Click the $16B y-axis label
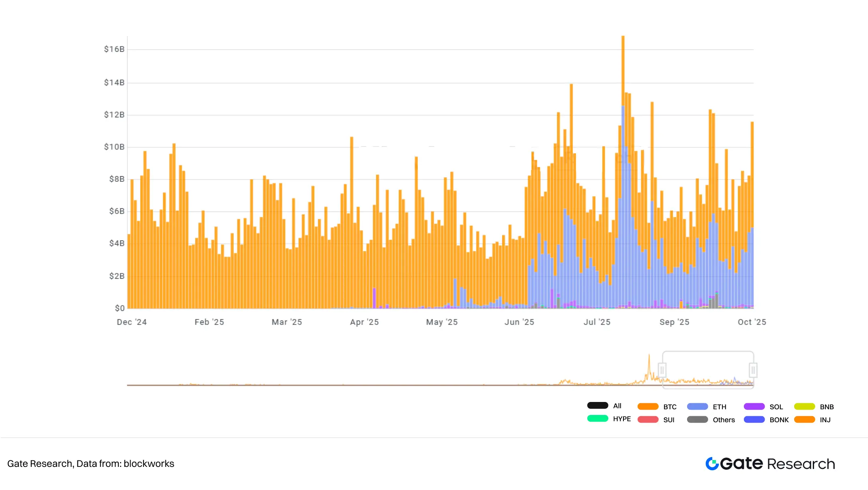Screen dimensions: 868x490 click(x=114, y=49)
